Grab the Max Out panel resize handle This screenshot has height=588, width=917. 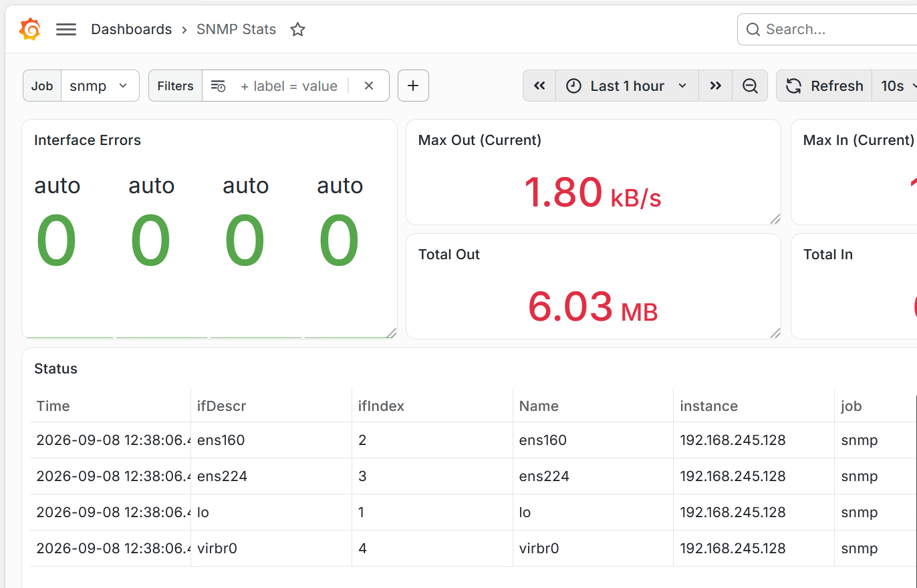pyautogui.click(x=775, y=219)
